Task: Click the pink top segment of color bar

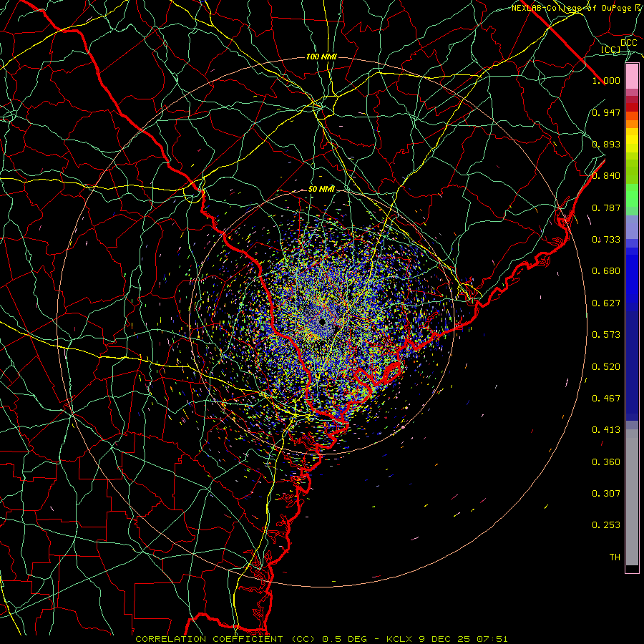Action: point(632,77)
